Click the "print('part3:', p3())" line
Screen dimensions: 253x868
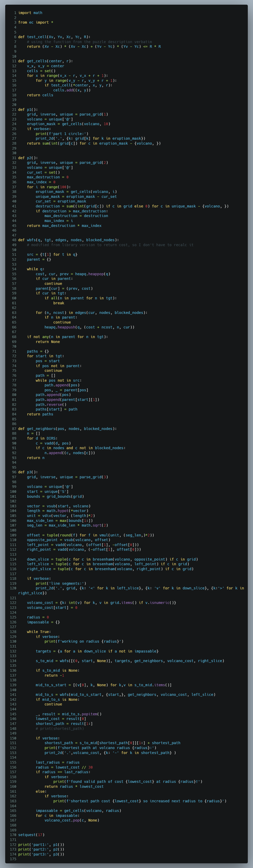pos(41,854)
